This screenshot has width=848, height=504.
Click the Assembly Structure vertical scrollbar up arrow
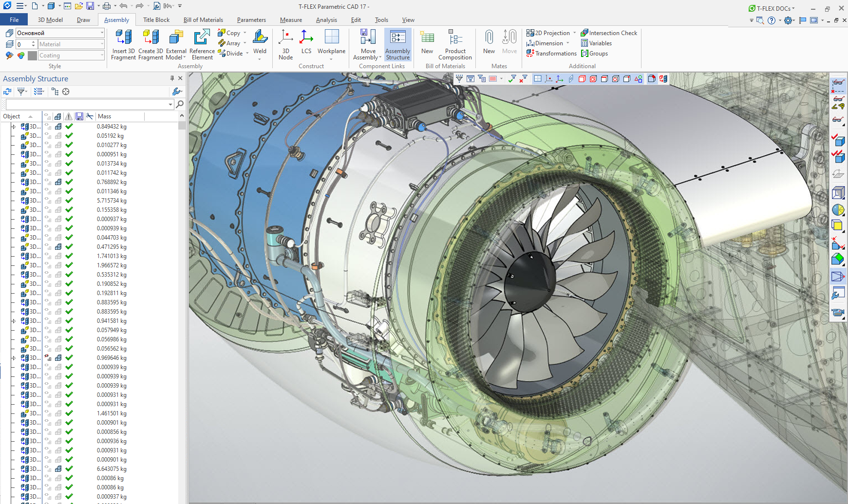pos(182,116)
